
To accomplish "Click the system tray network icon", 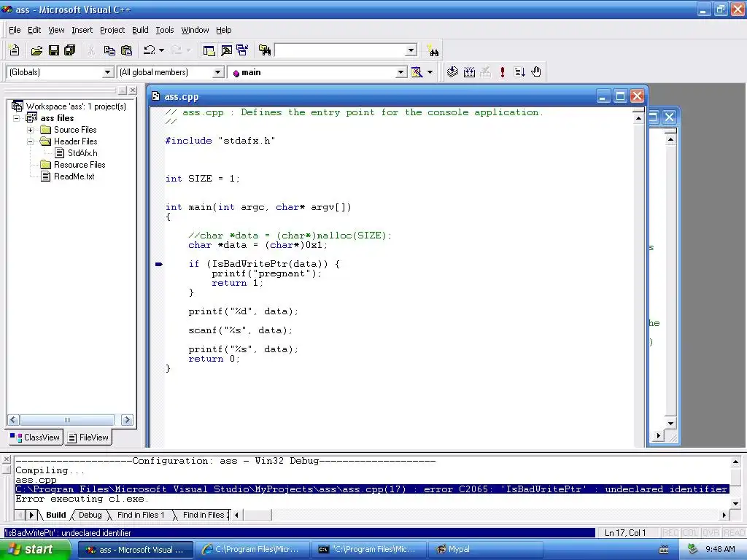I will click(x=692, y=550).
